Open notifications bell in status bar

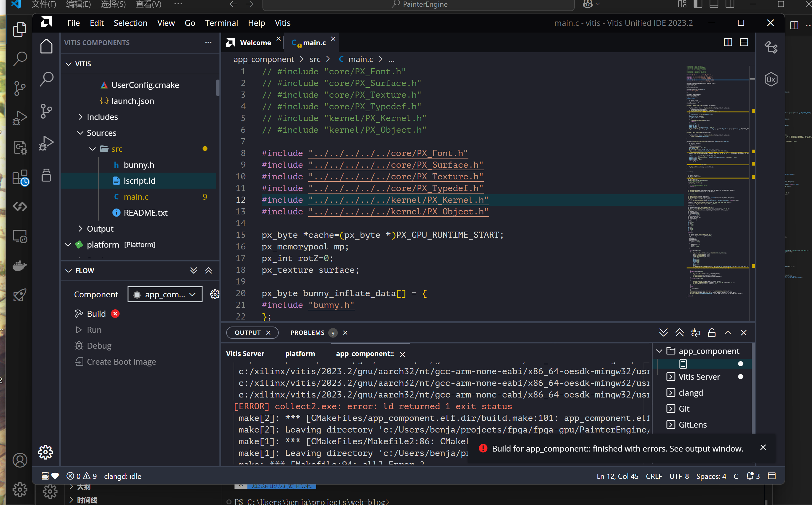tap(753, 476)
